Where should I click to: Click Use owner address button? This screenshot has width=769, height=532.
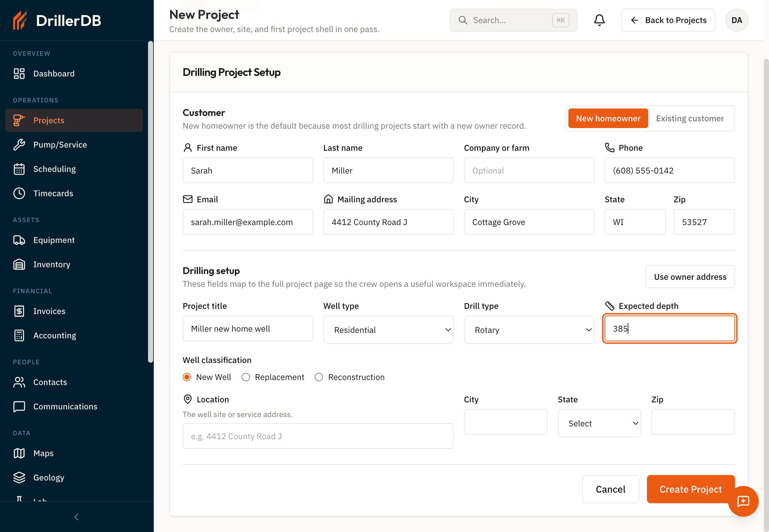click(x=690, y=277)
